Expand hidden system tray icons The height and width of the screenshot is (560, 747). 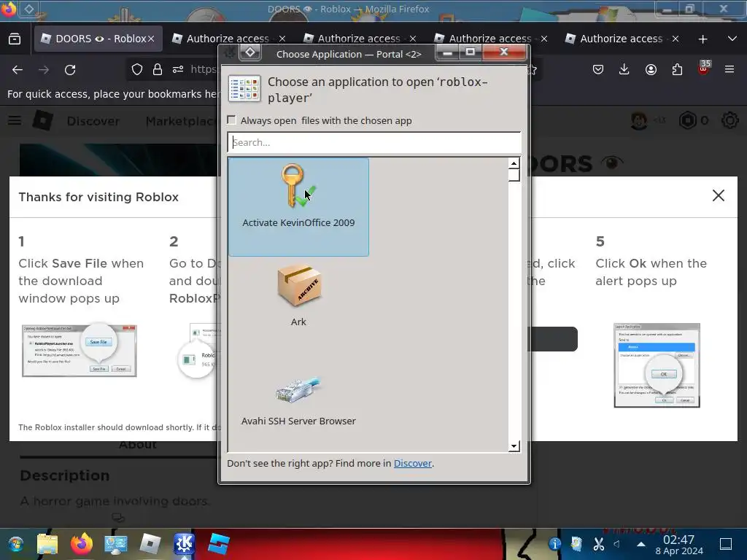point(641,544)
